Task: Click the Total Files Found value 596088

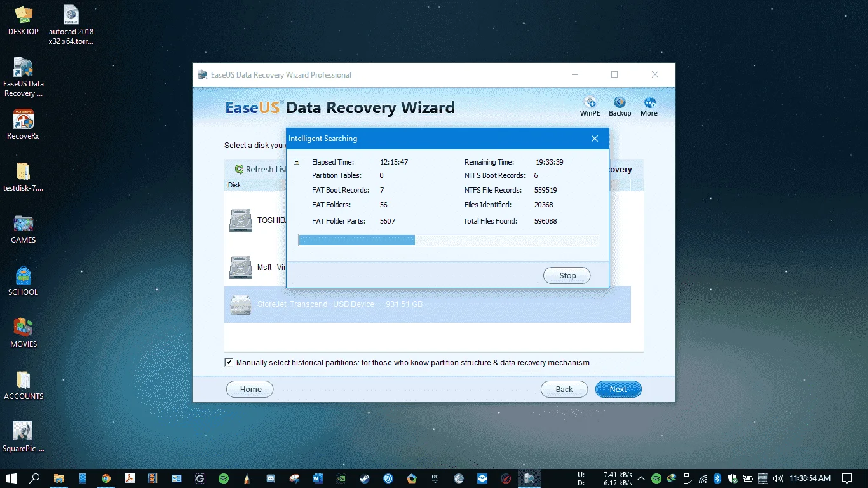Action: tap(546, 221)
